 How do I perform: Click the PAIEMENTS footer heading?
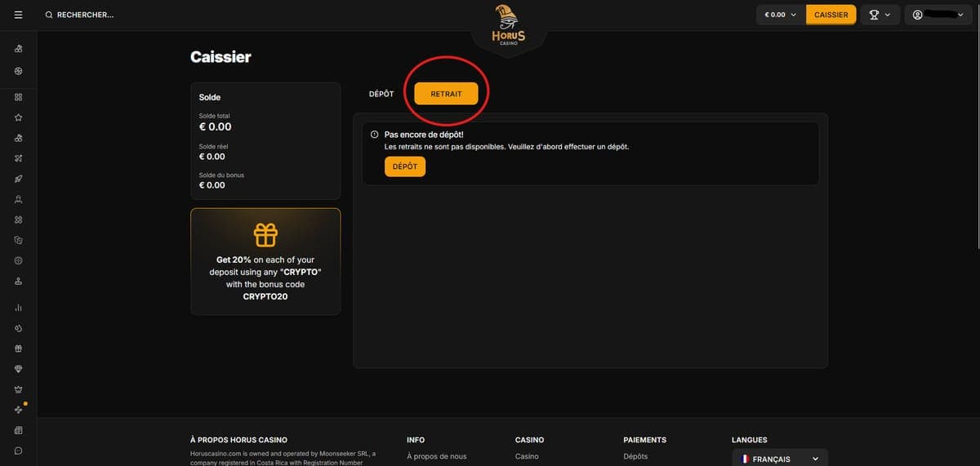645,440
